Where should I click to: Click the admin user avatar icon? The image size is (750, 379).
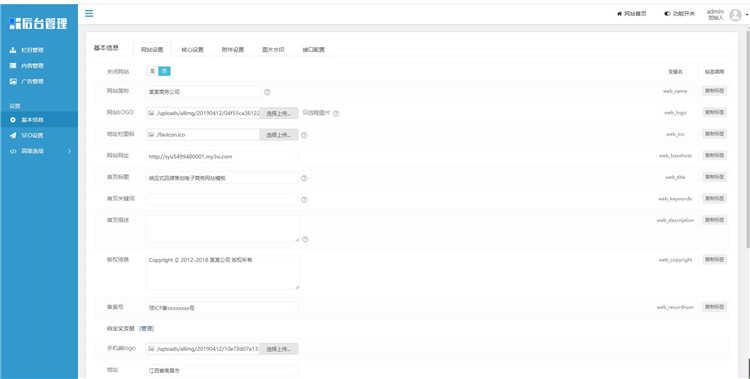pos(735,15)
